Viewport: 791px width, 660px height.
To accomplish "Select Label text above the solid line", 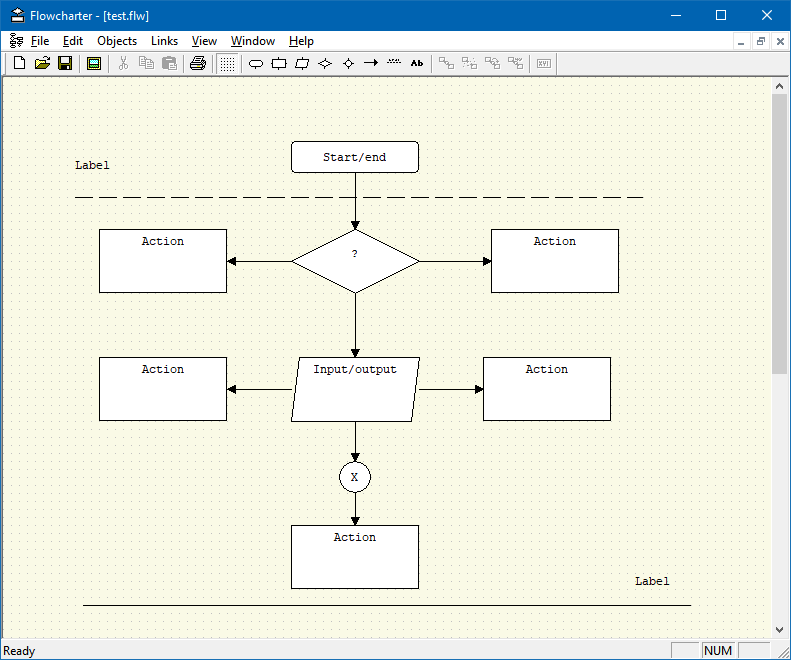I will pyautogui.click(x=652, y=581).
